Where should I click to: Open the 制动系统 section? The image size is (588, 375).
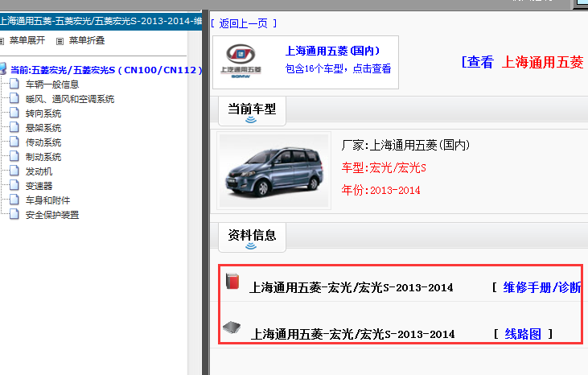click(43, 157)
